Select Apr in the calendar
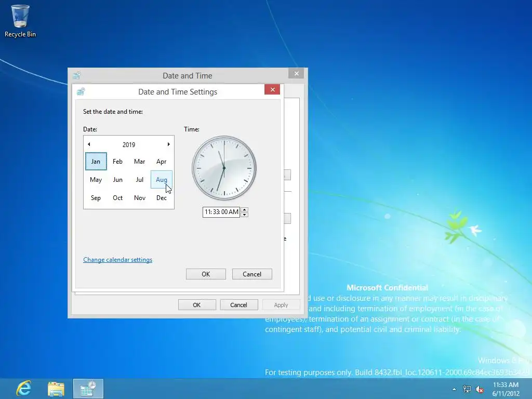532x399 pixels. point(161,161)
